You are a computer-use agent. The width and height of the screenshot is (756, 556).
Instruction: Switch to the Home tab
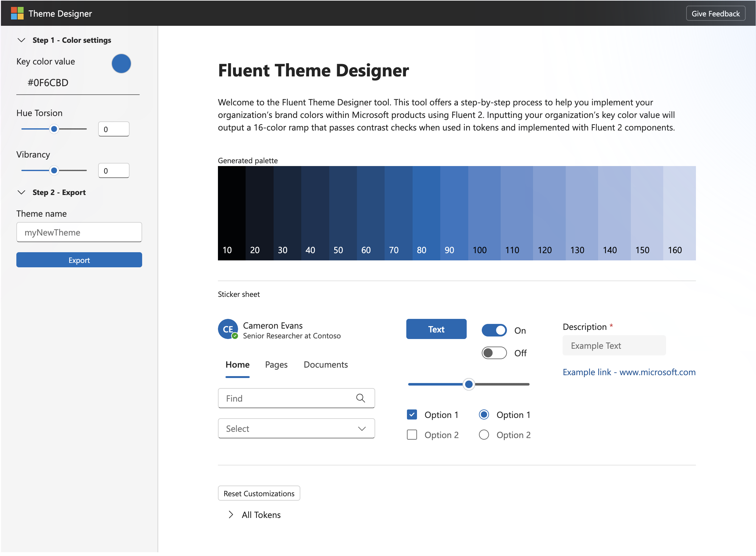point(237,364)
